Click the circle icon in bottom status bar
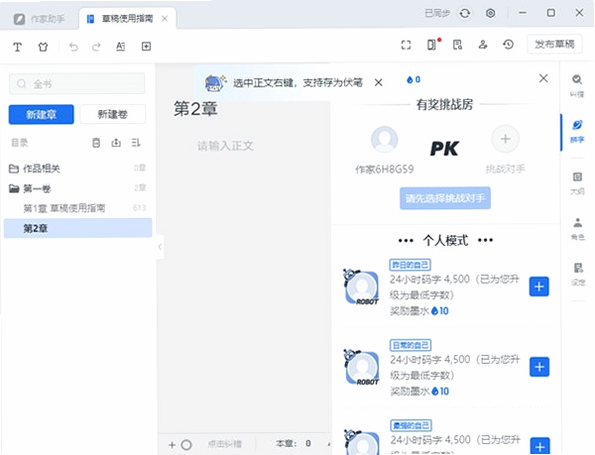This screenshot has height=455, width=595. (x=186, y=444)
